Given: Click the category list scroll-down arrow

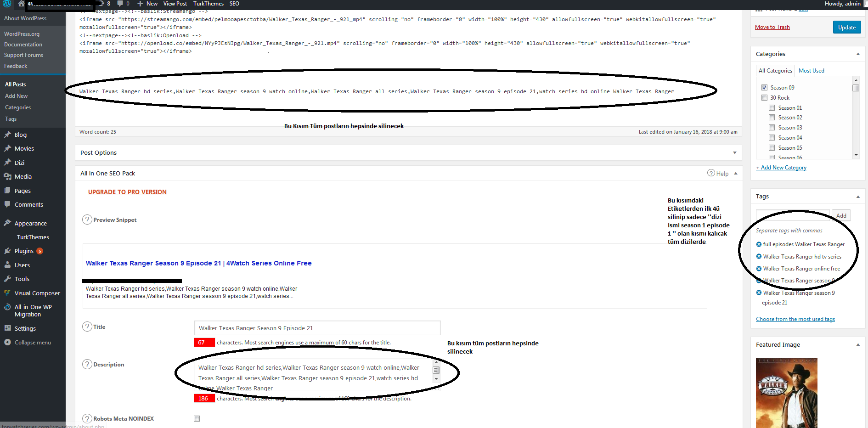Looking at the screenshot, I should tap(856, 155).
